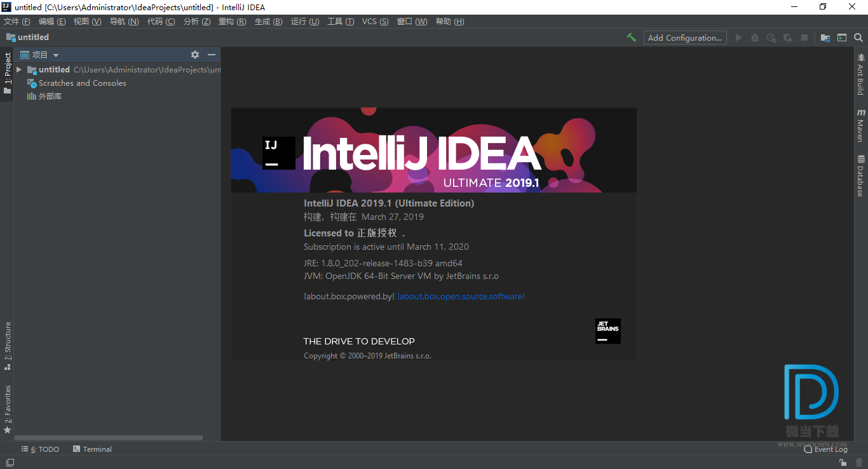The width and height of the screenshot is (868, 469).
Task: Open the VCS (S) menu
Action: click(x=376, y=22)
